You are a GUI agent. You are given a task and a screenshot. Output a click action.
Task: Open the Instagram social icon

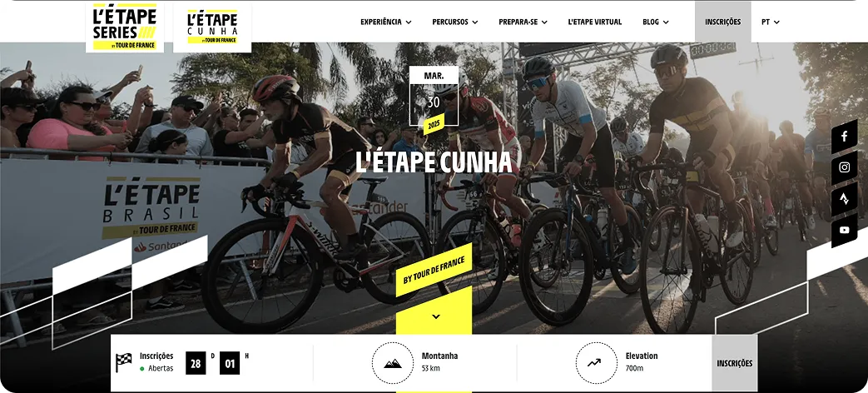tap(844, 167)
